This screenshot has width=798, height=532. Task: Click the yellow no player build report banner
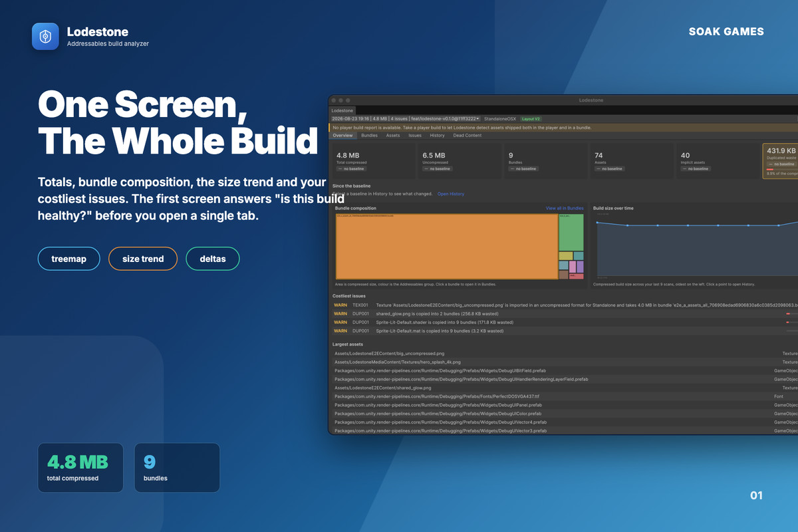click(x=563, y=127)
